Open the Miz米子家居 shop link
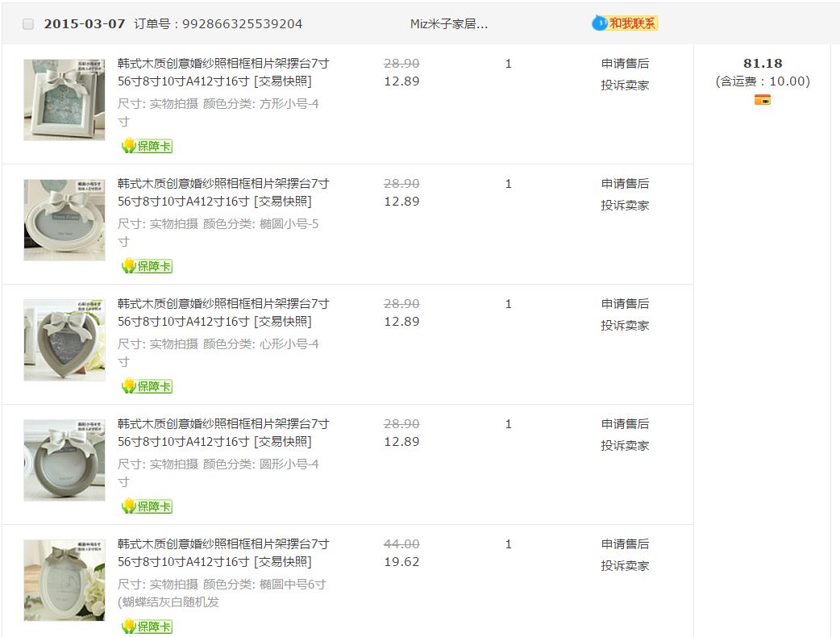This screenshot has width=840, height=637. pos(449,24)
